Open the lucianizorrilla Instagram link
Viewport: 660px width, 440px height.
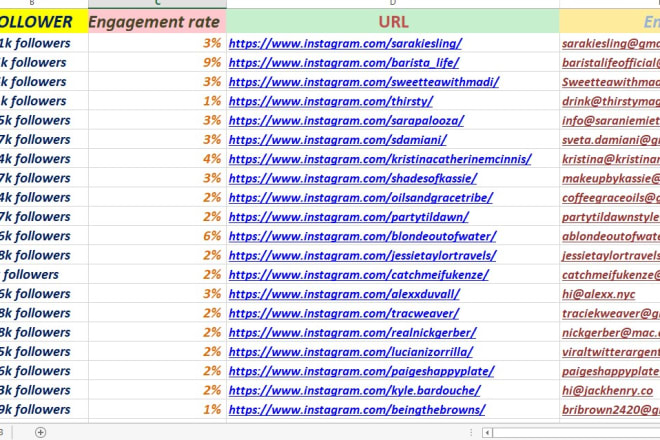pos(351,352)
